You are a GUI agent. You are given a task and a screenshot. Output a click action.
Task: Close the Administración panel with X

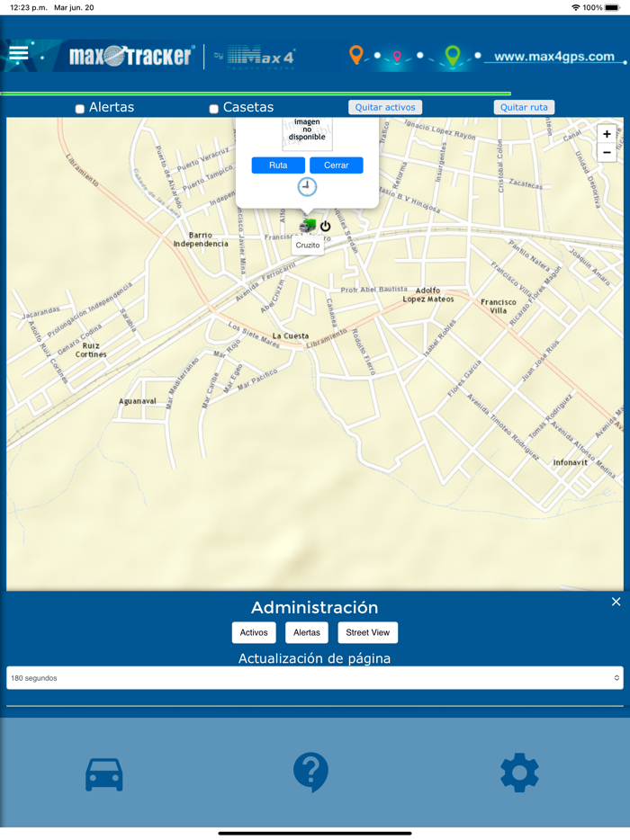click(616, 602)
